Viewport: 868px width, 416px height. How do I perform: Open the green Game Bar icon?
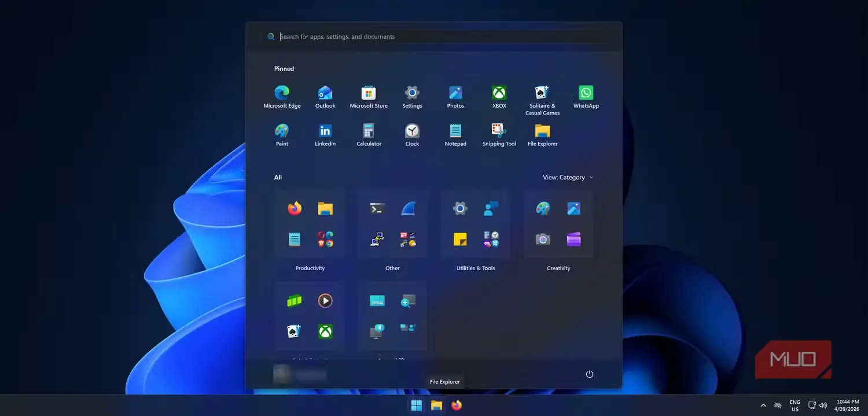coord(295,300)
